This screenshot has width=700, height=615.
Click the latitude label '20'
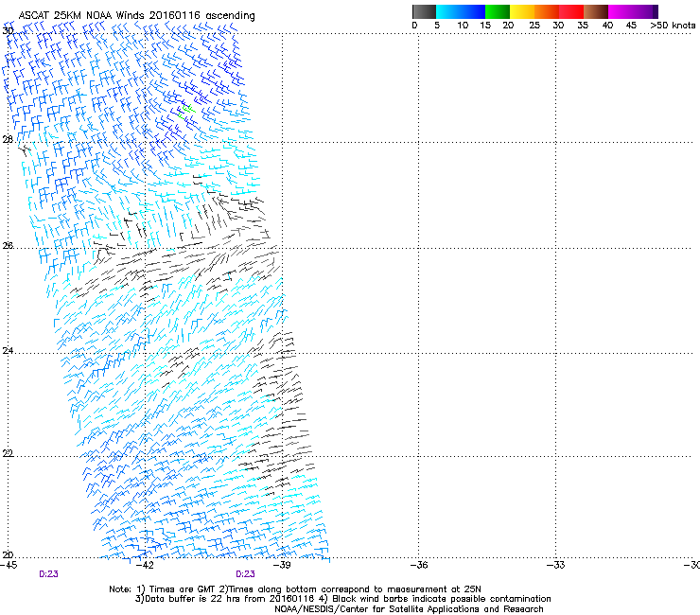[8, 555]
